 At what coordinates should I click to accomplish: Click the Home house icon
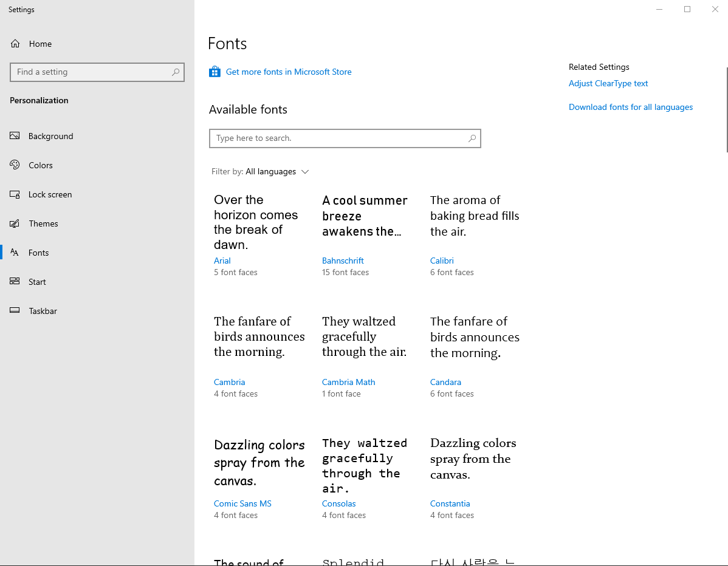click(15, 44)
